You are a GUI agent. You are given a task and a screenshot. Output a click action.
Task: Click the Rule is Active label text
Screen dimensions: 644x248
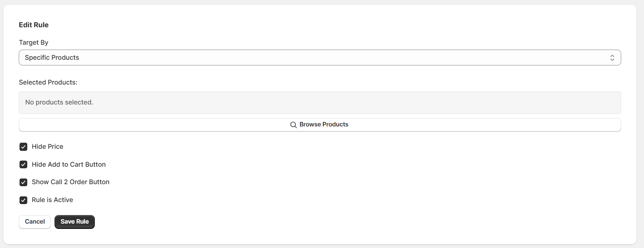point(53,200)
